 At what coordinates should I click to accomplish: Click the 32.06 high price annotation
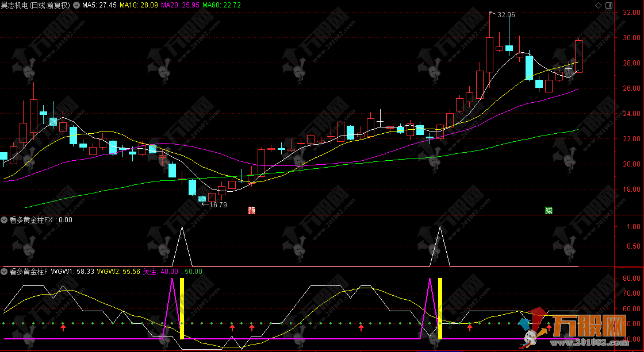(506, 14)
